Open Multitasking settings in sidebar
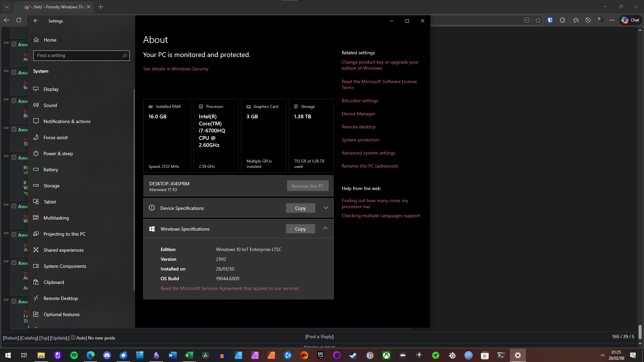This screenshot has width=644, height=362. (56, 218)
